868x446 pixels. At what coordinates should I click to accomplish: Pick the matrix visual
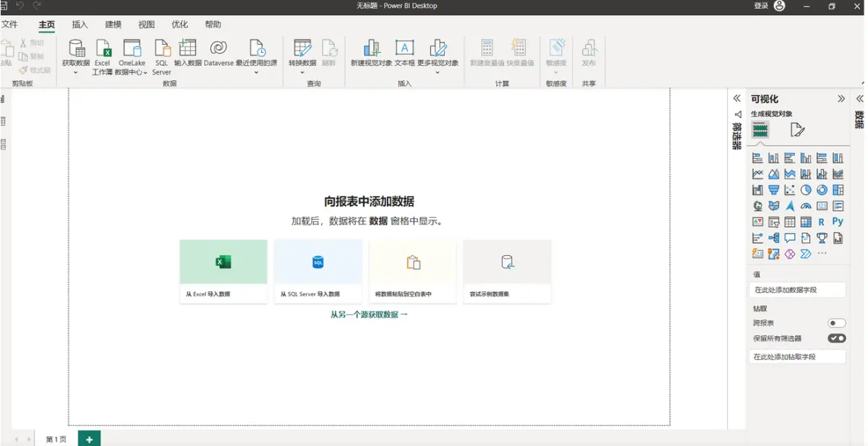tap(806, 222)
